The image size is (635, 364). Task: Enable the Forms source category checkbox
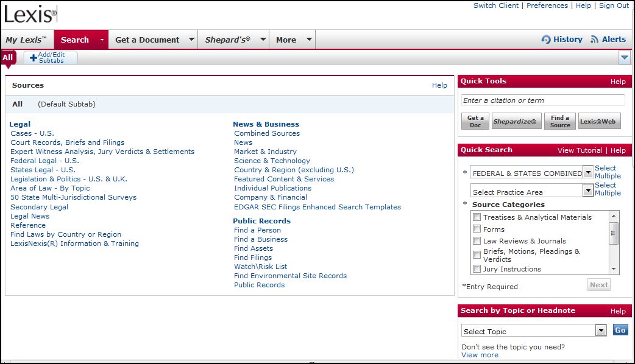[477, 229]
